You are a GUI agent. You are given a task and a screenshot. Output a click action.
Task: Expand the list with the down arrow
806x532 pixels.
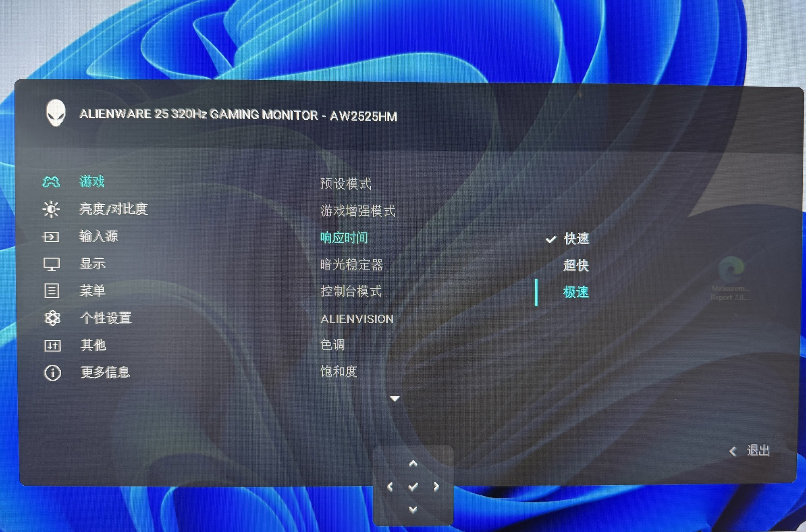click(395, 398)
